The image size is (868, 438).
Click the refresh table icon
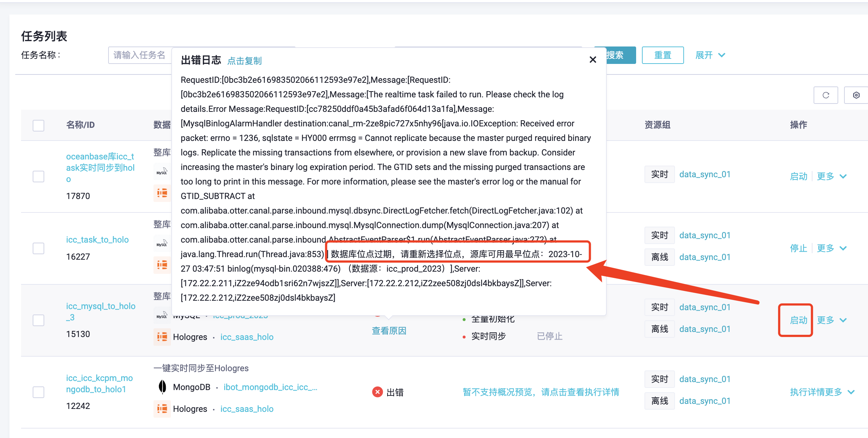[826, 95]
